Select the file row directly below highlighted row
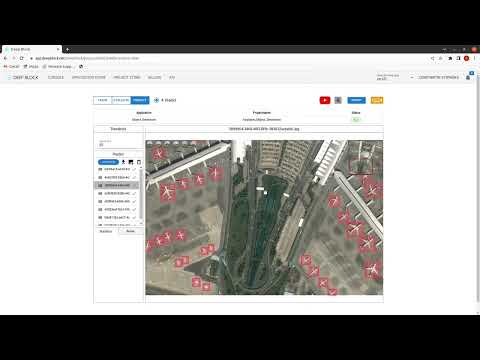This screenshot has width=480, height=360. click(x=117, y=193)
